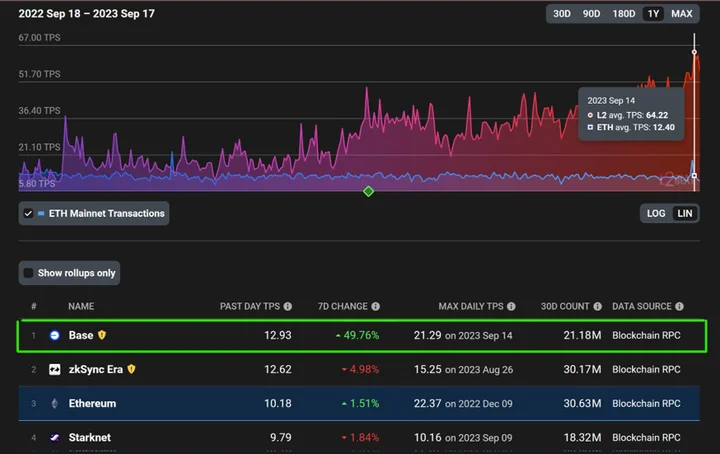Click the 7D CHANGE column header
The image size is (720, 454).
343,306
